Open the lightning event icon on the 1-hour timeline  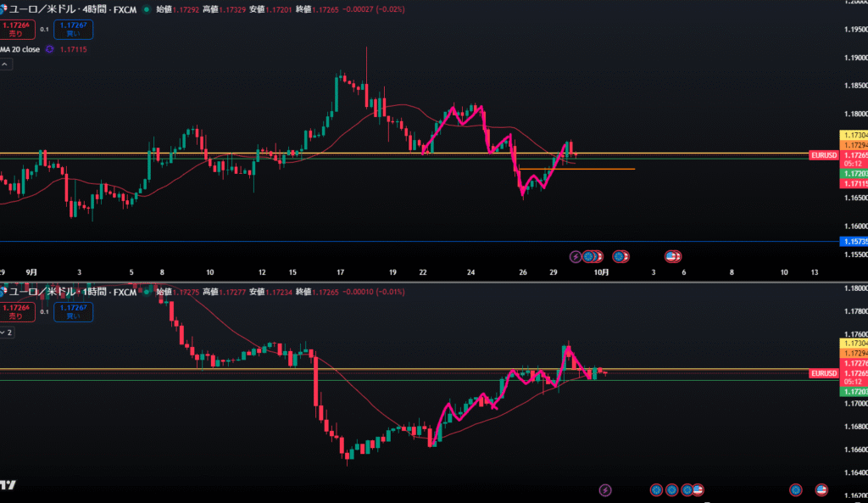pos(604,489)
